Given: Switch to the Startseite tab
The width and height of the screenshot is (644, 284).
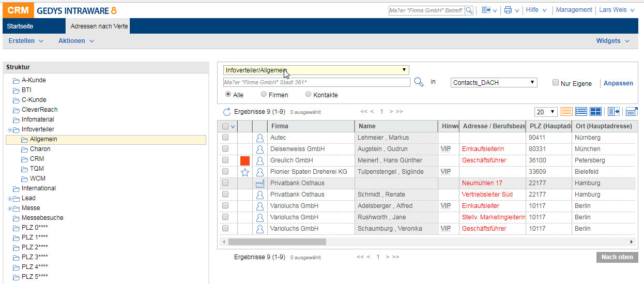Looking at the screenshot, I should pyautogui.click(x=20, y=26).
